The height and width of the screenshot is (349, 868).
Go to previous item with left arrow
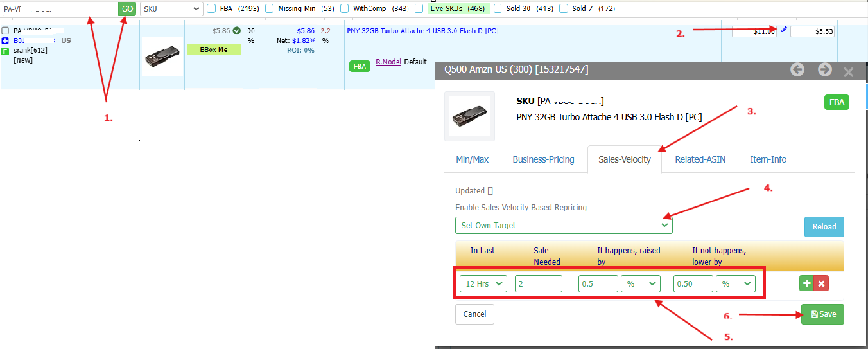797,70
